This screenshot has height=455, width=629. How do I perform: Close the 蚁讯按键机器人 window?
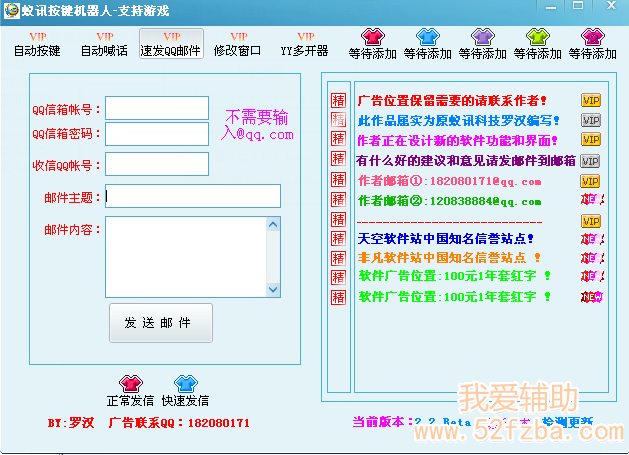[x=611, y=6]
